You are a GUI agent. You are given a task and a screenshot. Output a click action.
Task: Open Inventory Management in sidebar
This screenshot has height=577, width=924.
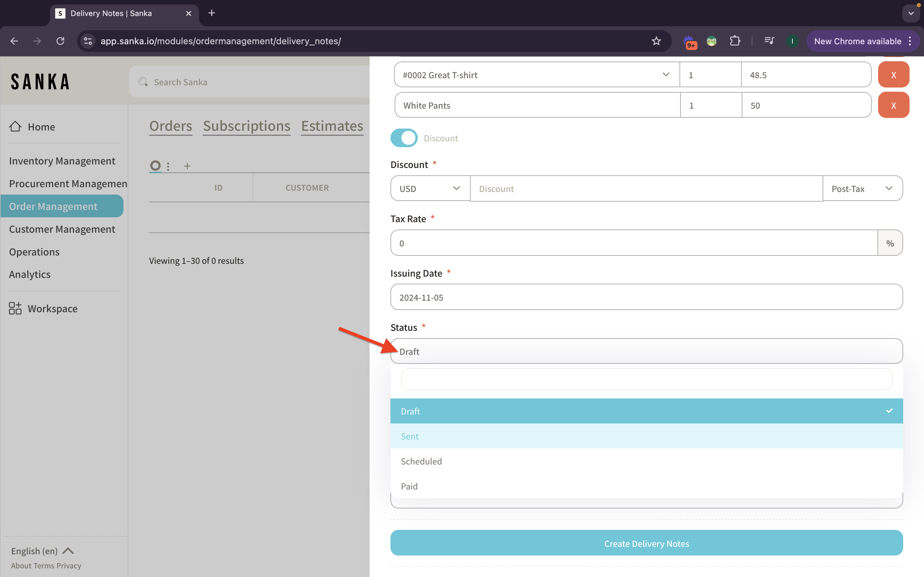coord(62,161)
